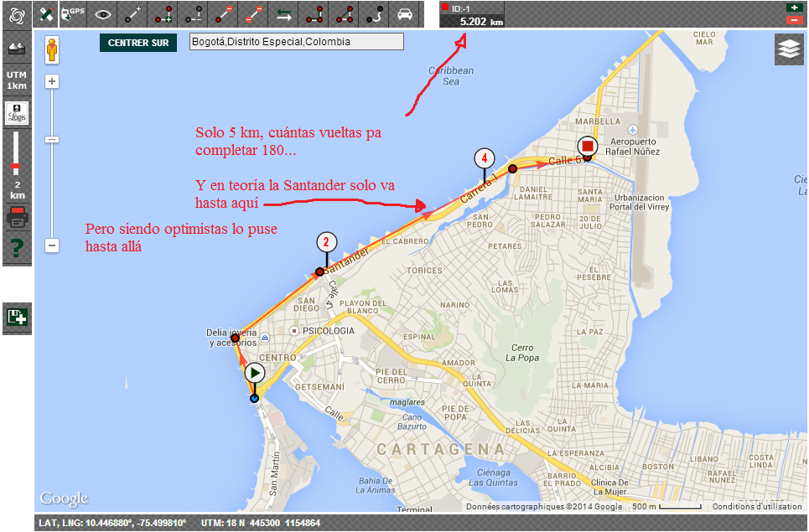Click the PIE DE POPA label
Image resolution: width=809 pixels, height=532 pixels.
click(x=455, y=413)
